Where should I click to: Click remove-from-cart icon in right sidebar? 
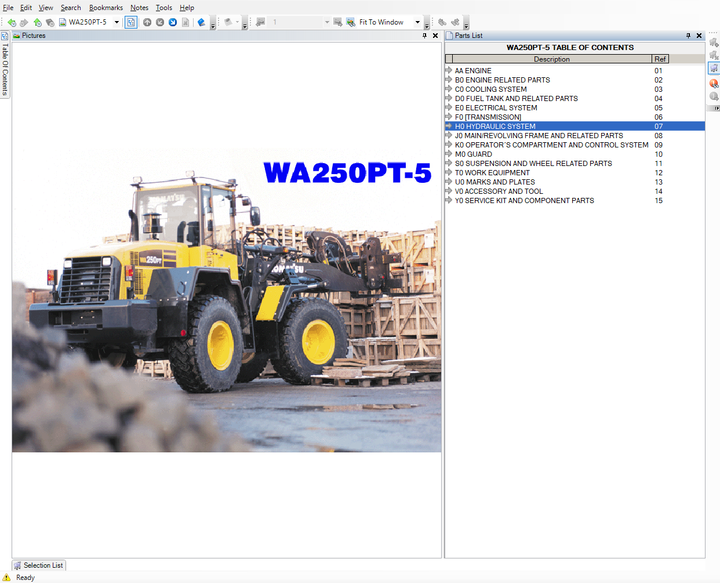714,55
